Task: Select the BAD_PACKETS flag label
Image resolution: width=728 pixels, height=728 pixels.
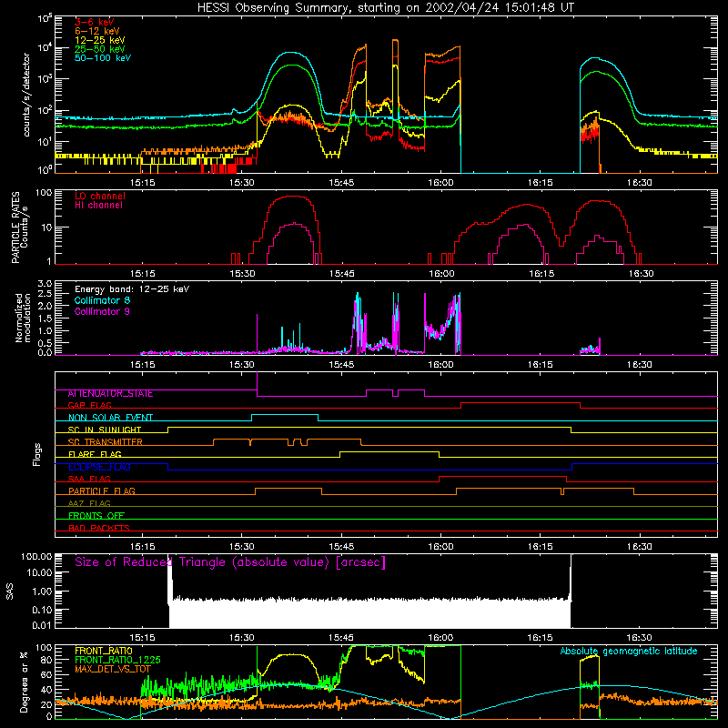Action: (x=99, y=528)
